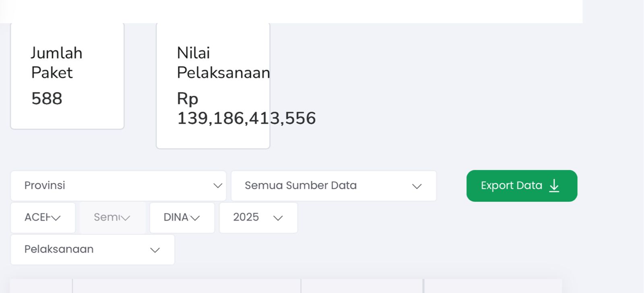
Task: Click the grayed-out Semua filter
Action: coord(113,218)
